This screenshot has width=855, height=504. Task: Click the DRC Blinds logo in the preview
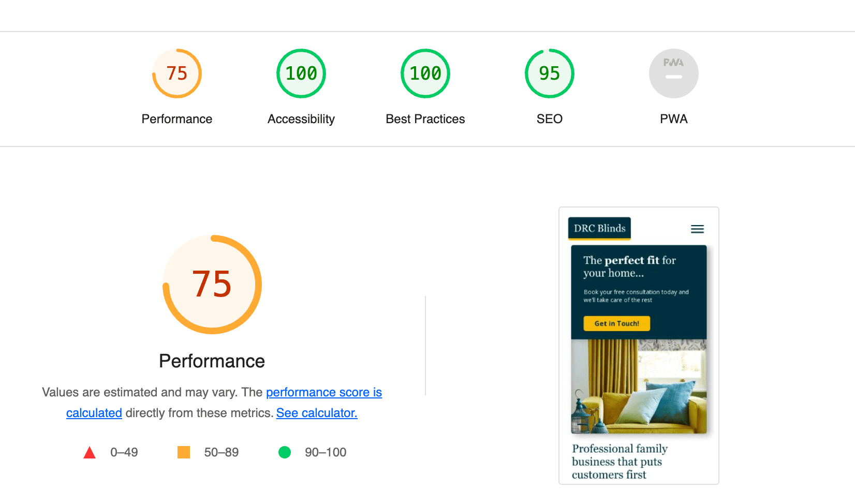(x=599, y=228)
